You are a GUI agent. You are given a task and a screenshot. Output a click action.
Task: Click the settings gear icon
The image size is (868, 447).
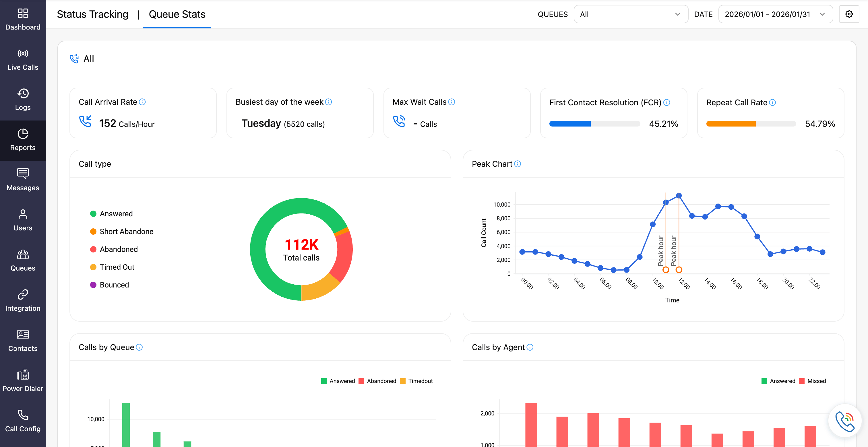point(849,14)
